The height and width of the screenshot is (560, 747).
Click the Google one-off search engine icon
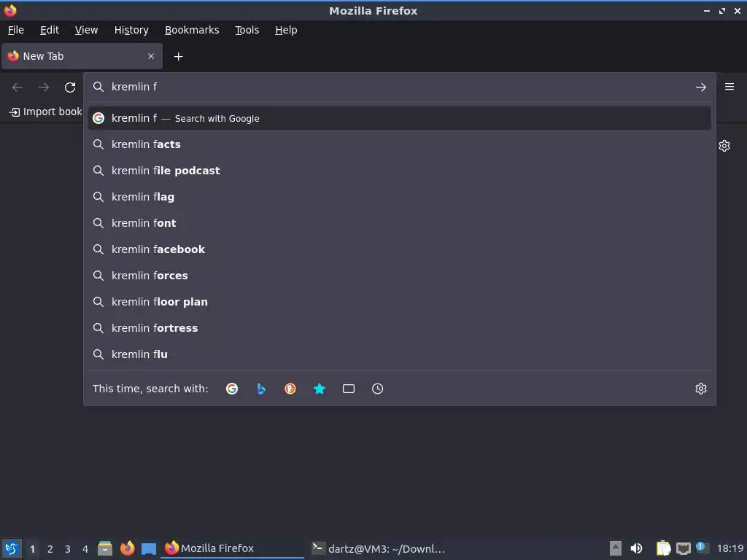click(x=232, y=389)
